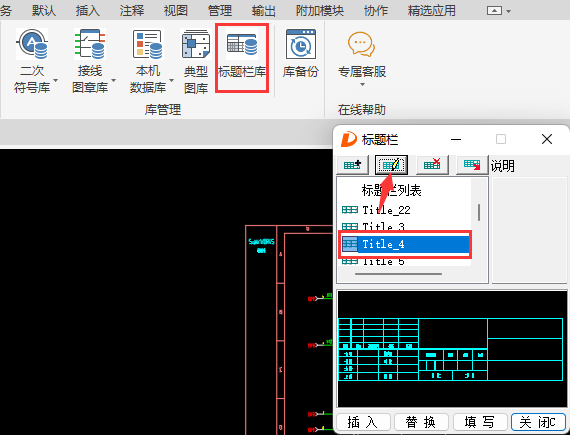Click the edit title block icon
The image size is (570, 435).
tap(391, 165)
